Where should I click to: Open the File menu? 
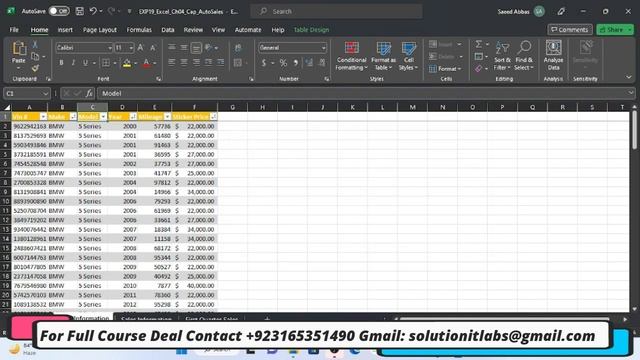[x=14, y=30]
